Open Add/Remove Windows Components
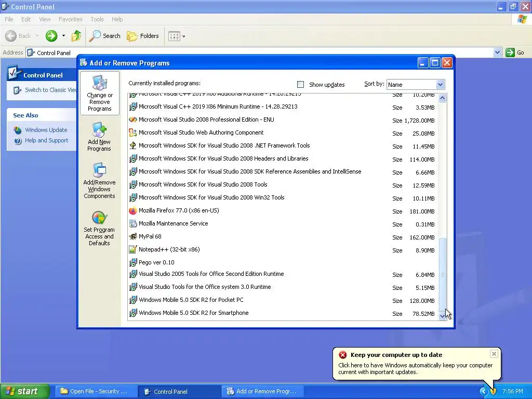The height and width of the screenshot is (399, 532). point(99,181)
